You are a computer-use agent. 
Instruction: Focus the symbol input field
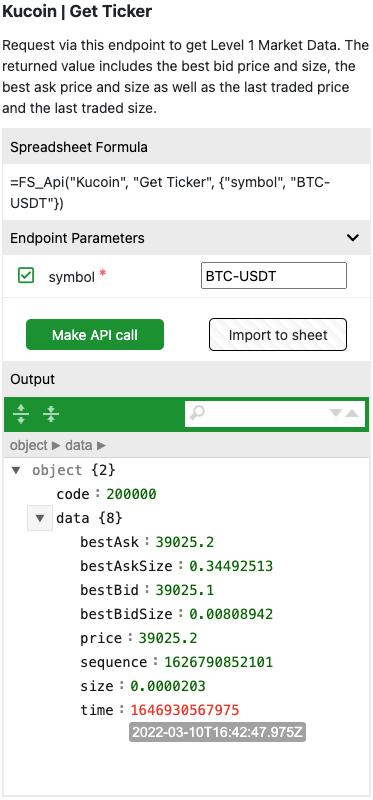274,276
